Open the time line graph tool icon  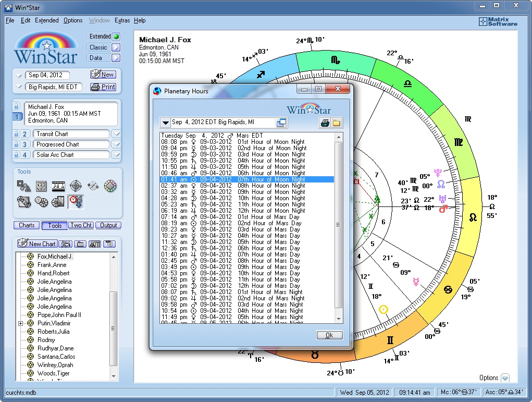[58, 186]
